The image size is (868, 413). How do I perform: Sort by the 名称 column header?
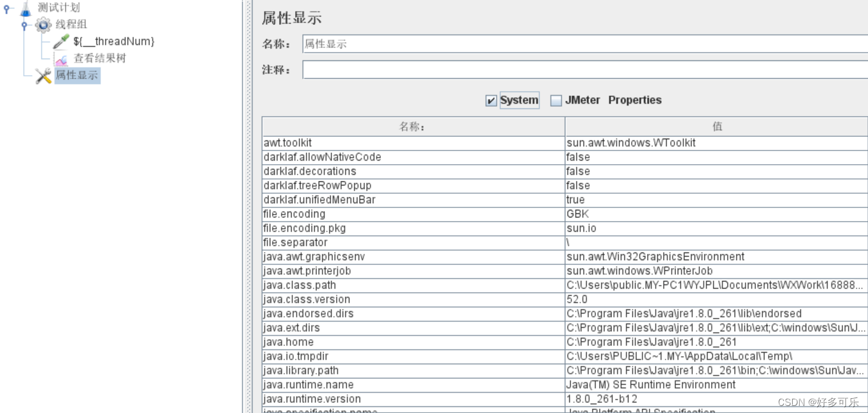tap(413, 126)
